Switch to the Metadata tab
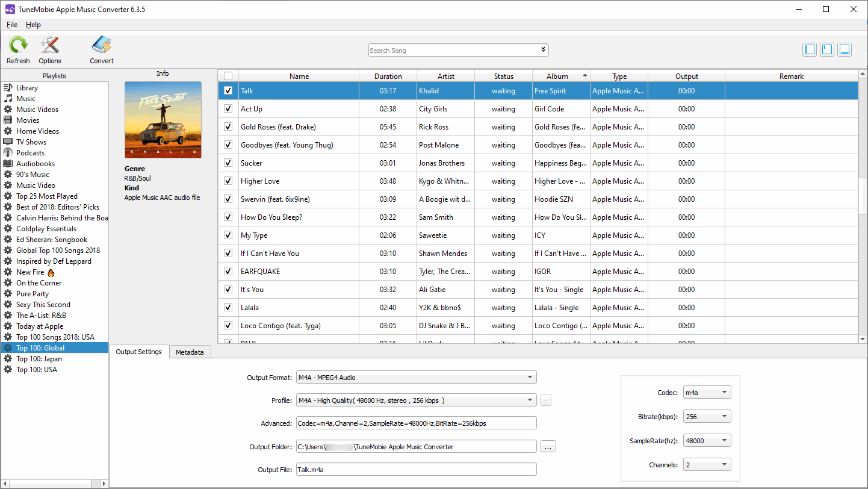868x489 pixels. click(x=190, y=352)
